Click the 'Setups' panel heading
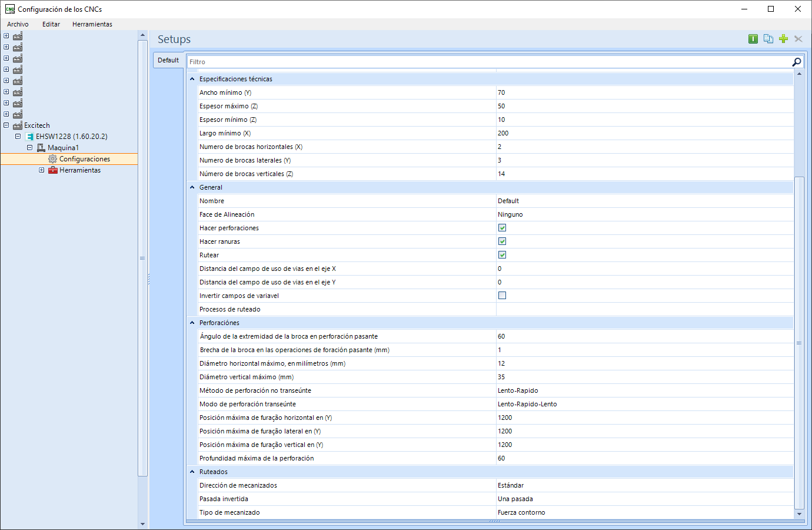This screenshot has height=530, width=812. pos(174,39)
